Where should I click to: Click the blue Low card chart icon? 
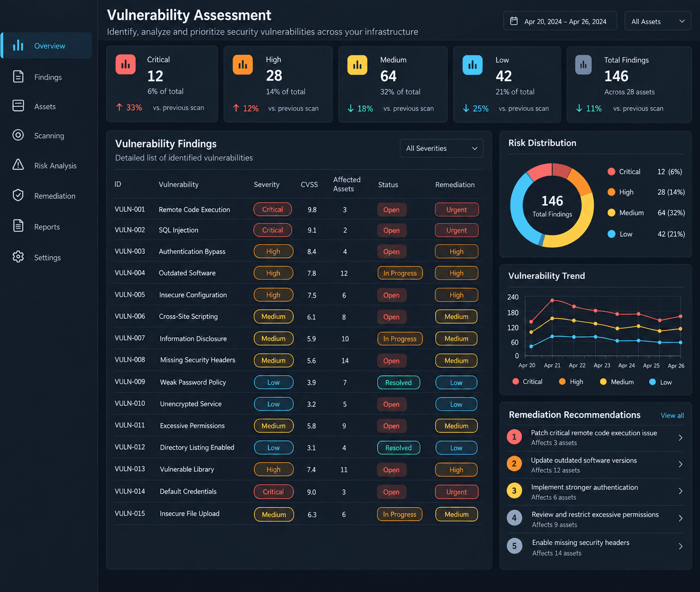(473, 65)
